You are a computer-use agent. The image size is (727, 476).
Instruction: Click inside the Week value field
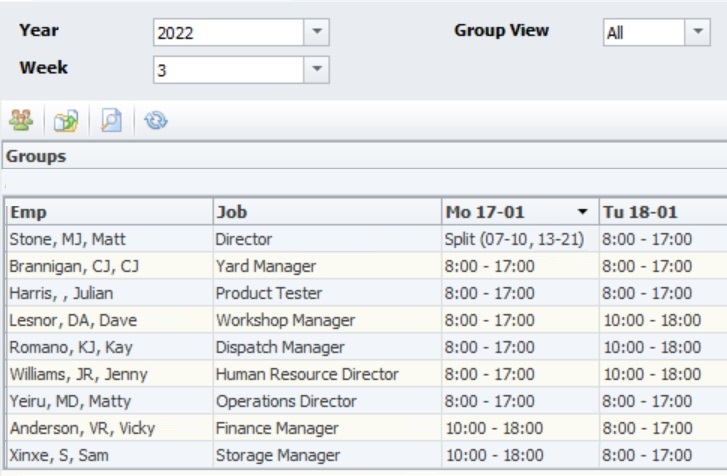click(x=227, y=69)
